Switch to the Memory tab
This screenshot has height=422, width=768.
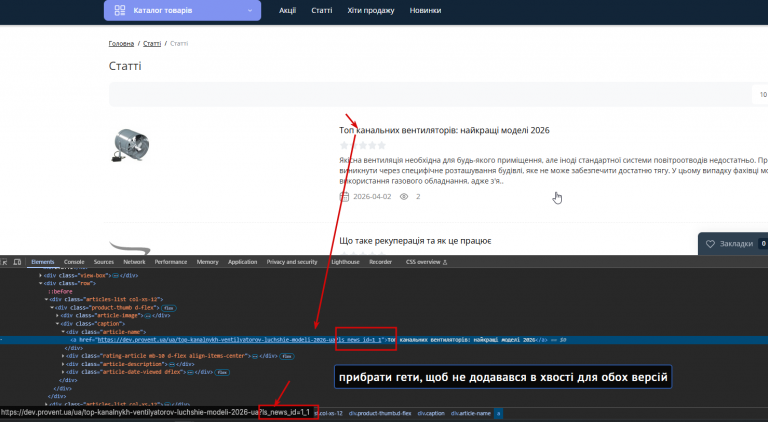pyautogui.click(x=208, y=262)
